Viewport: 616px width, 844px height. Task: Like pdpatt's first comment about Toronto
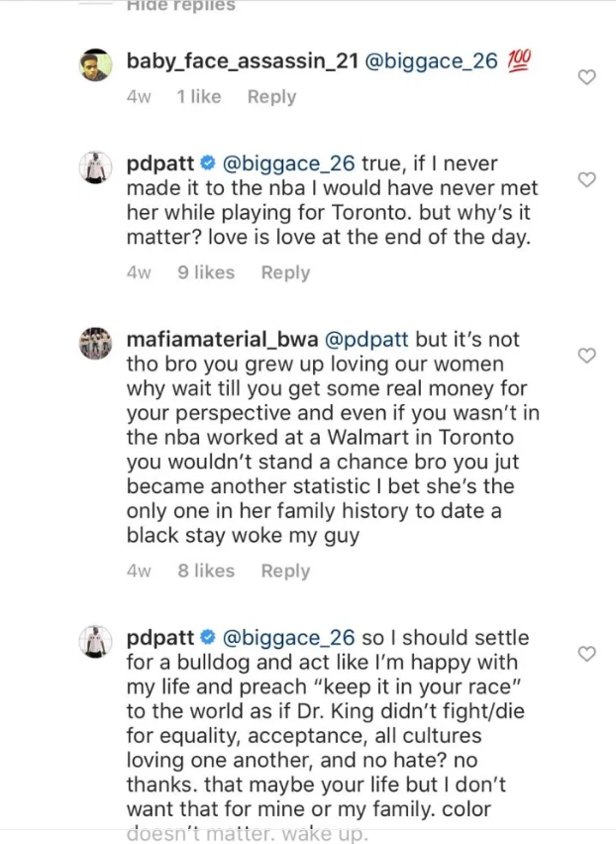[585, 179]
